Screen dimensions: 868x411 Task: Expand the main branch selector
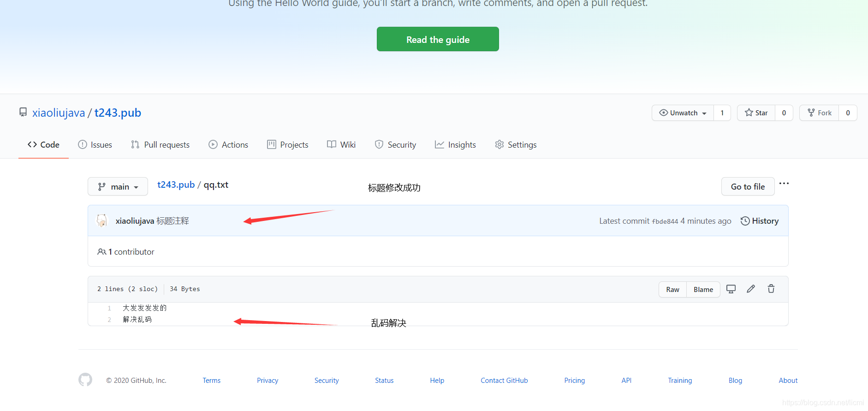tap(118, 186)
